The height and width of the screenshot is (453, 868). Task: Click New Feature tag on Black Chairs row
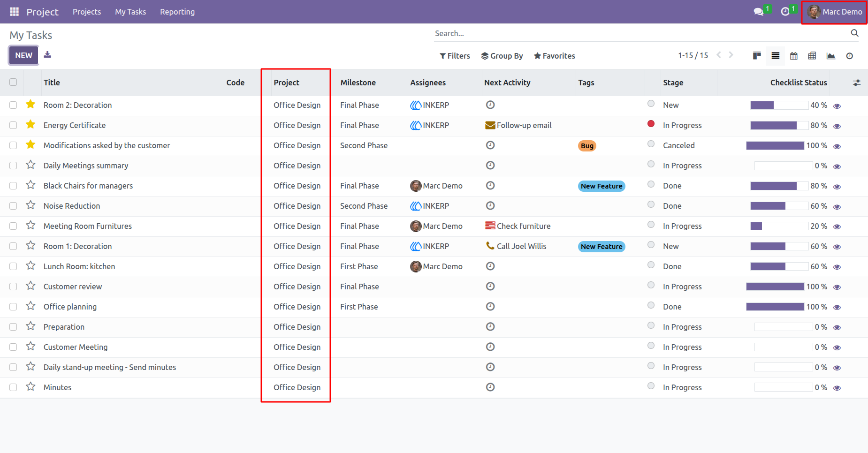point(602,186)
